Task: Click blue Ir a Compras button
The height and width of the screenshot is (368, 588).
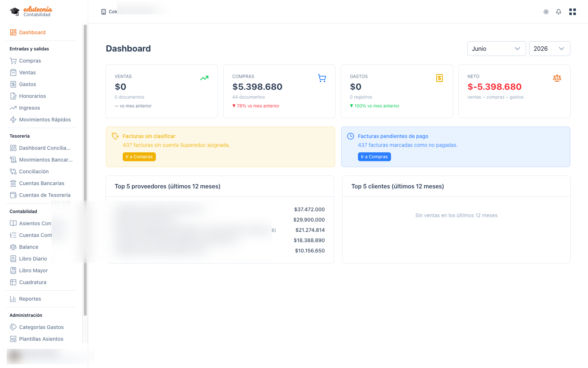Action: (x=374, y=157)
